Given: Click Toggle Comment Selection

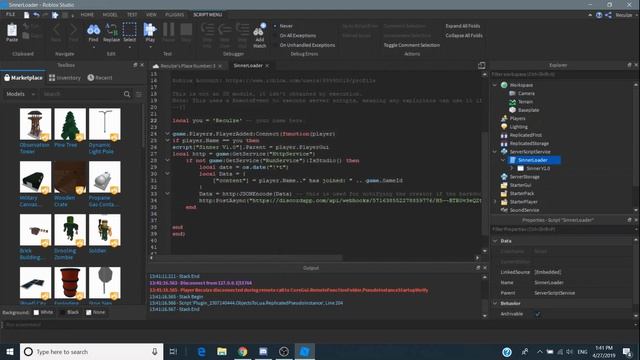Looking at the screenshot, I should coord(411,45).
